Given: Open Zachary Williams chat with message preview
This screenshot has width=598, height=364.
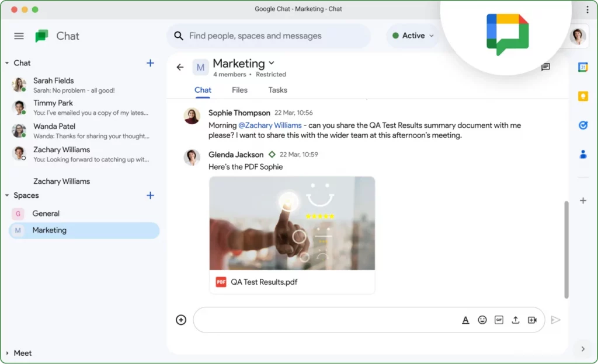Looking at the screenshot, I should 83,154.
